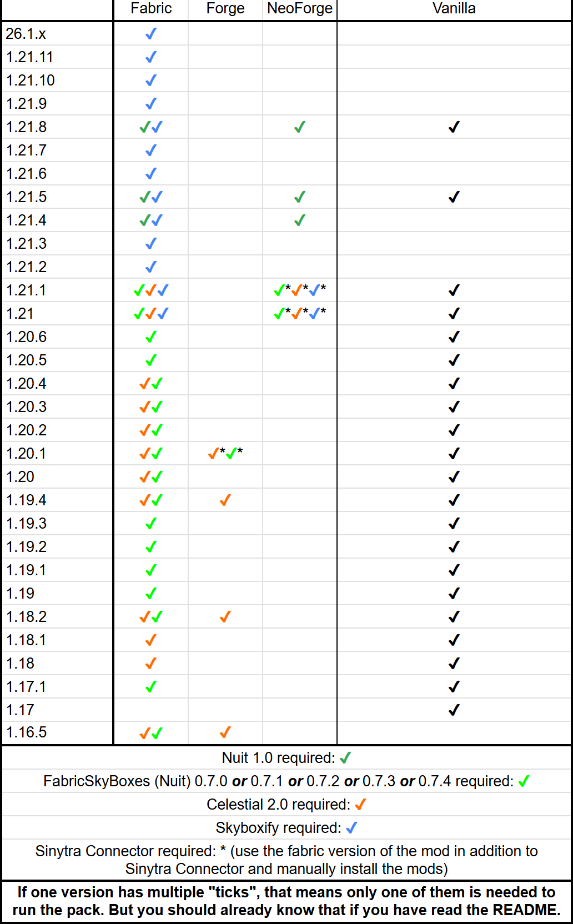Click the Forge orange tick for 1.18.2

(225, 617)
